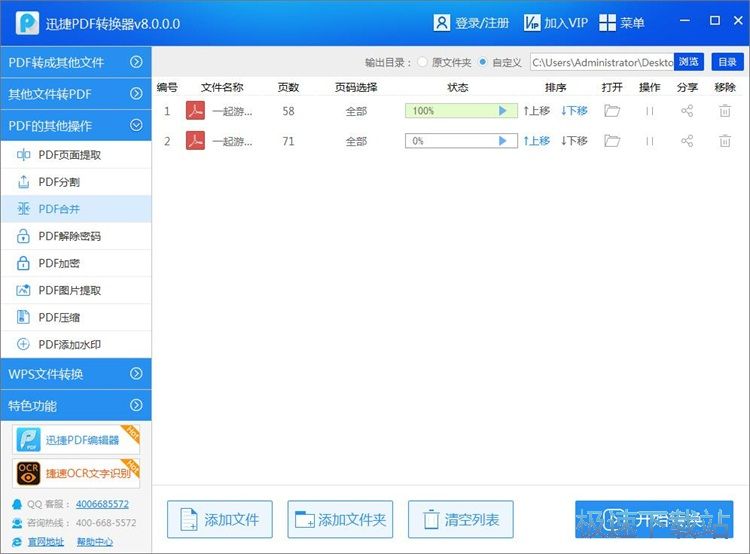This screenshot has height=554, width=750.
Task: Pause operation icon in row 1
Action: [x=650, y=111]
